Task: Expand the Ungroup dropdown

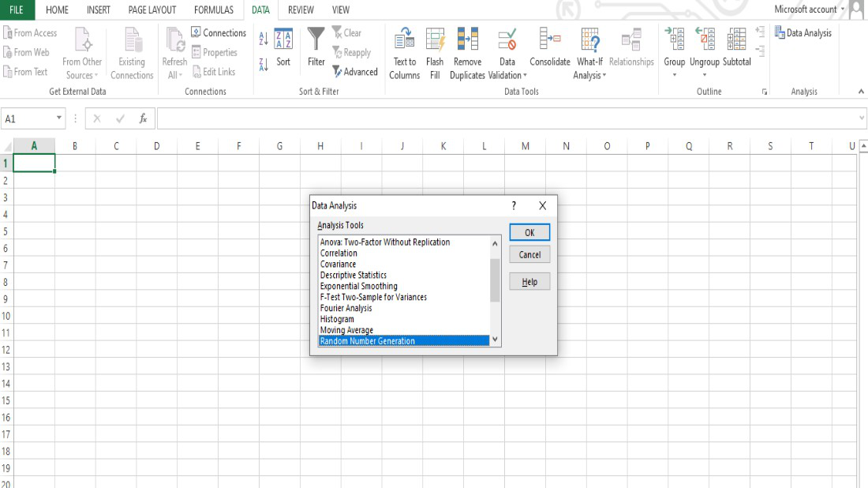Action: click(704, 74)
